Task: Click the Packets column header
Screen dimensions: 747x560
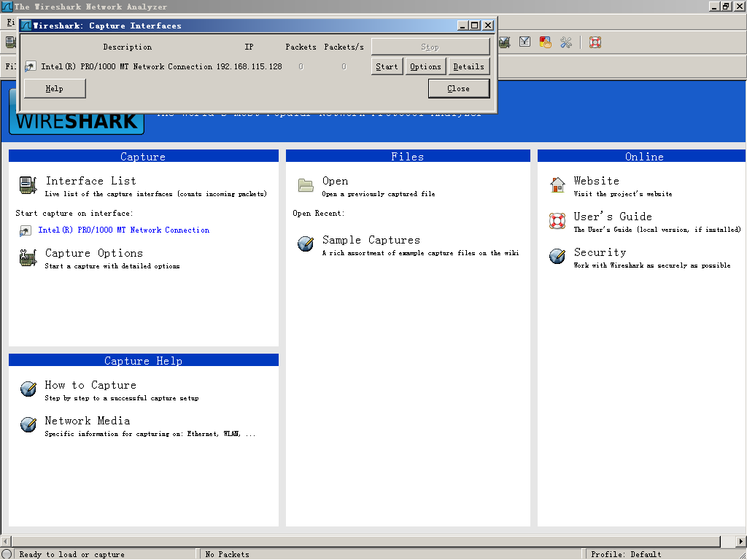Action: [x=301, y=47]
